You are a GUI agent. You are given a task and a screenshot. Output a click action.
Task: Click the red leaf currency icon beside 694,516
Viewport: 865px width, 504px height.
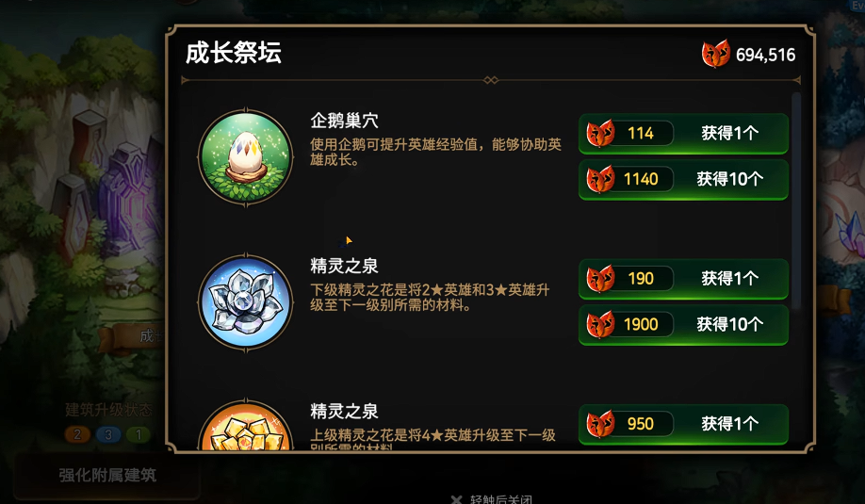716,54
